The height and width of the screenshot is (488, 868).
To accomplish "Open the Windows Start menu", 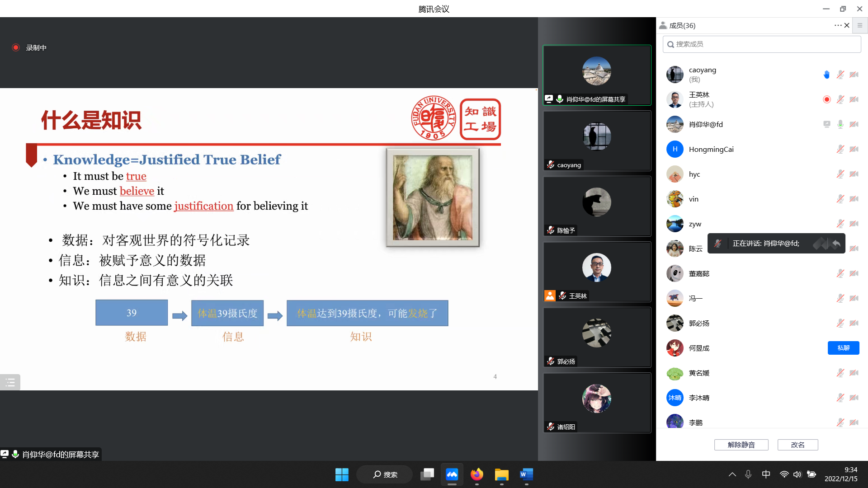I will [x=342, y=474].
